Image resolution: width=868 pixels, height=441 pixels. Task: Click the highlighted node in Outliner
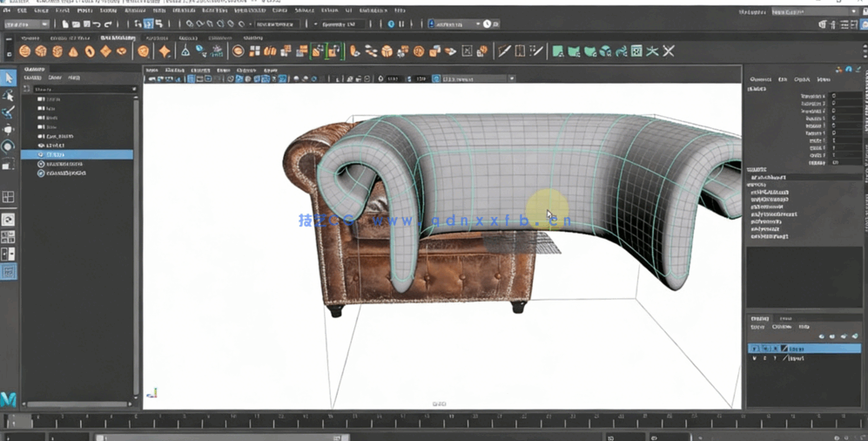click(77, 154)
